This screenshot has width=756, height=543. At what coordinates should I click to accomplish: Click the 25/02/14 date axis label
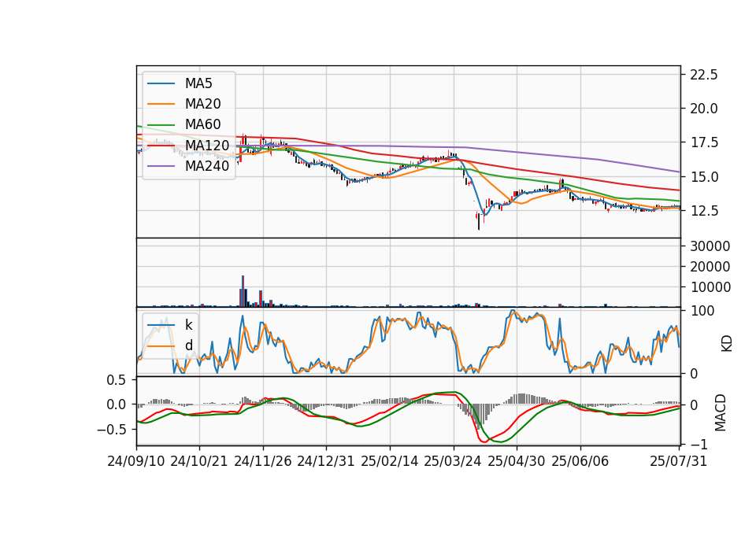(x=390, y=461)
